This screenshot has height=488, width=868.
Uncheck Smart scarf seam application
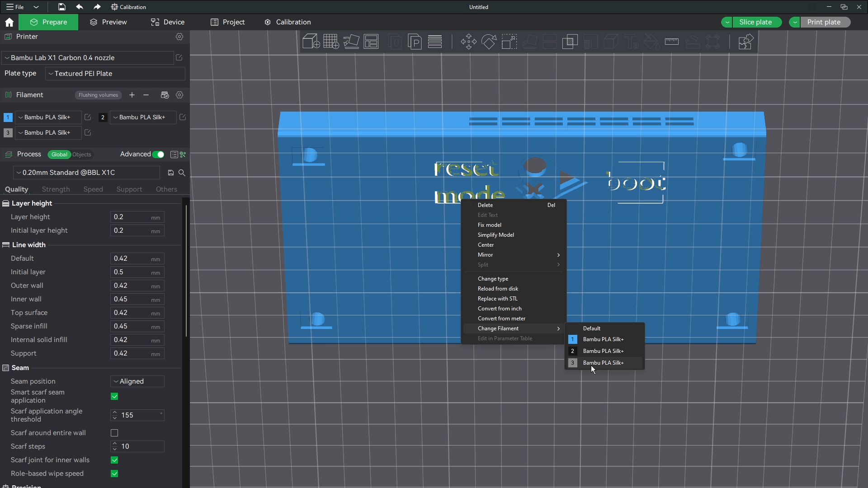pos(114,396)
